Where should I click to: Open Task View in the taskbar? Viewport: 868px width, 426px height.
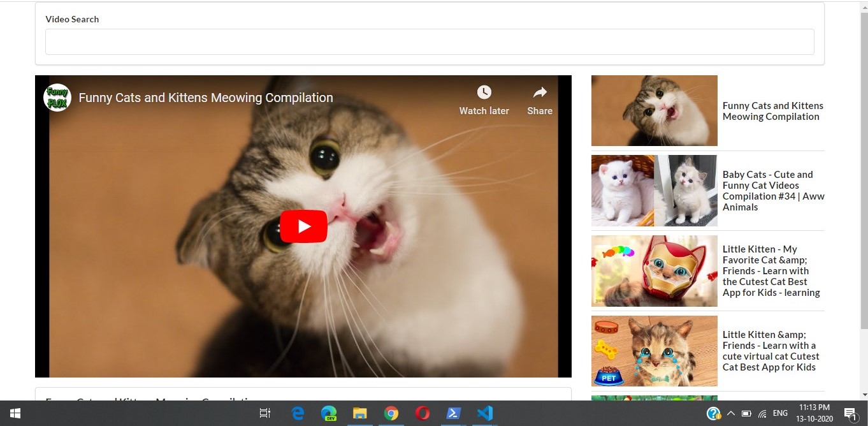click(x=265, y=413)
